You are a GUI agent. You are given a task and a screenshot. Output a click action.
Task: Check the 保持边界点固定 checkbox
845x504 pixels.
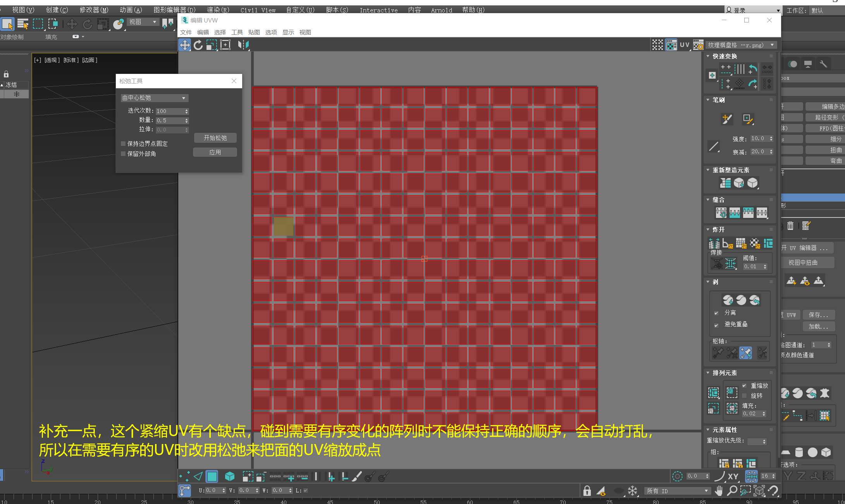pos(123,144)
